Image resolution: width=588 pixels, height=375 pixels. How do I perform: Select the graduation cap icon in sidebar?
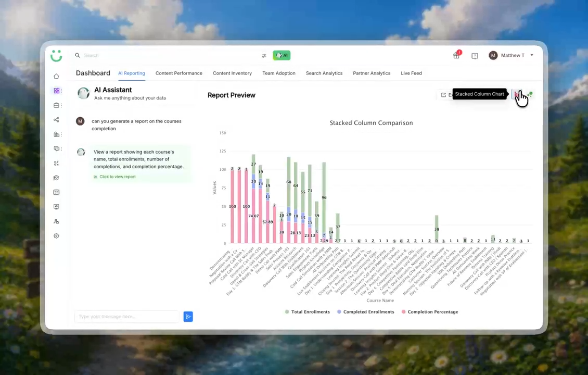click(56, 178)
